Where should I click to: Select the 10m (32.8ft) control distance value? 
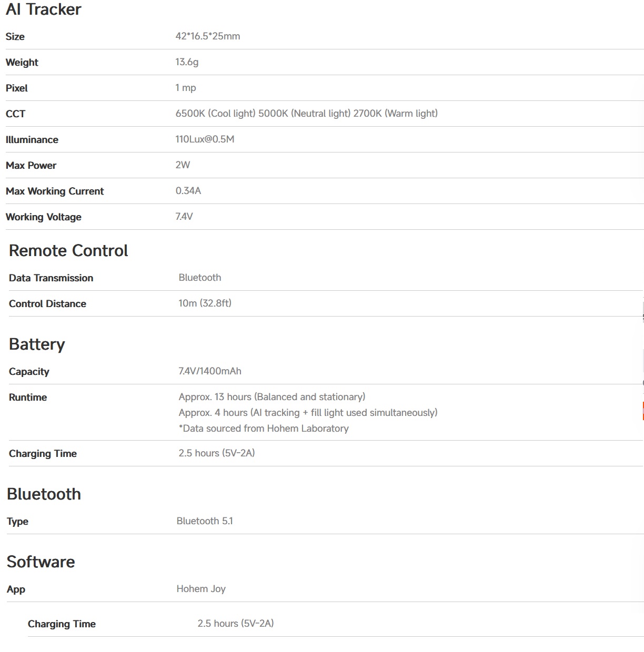[x=205, y=303]
